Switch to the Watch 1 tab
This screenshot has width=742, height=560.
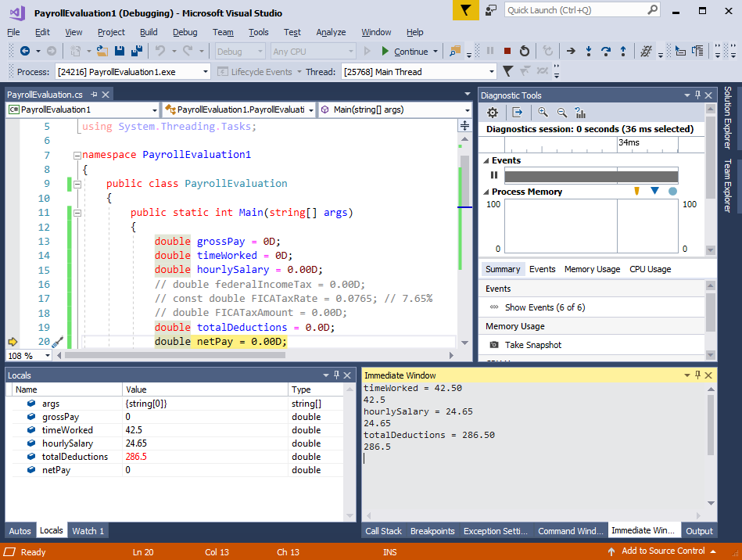click(88, 531)
